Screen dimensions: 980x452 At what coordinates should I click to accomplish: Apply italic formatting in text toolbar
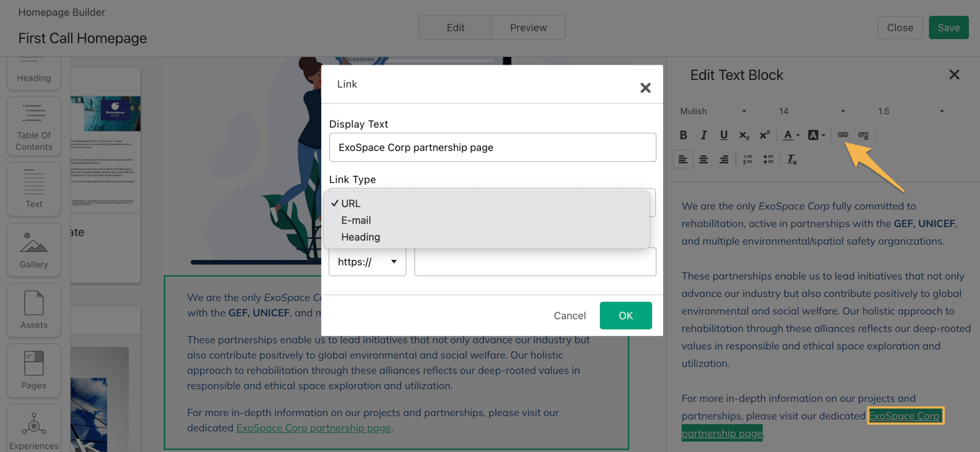pyautogui.click(x=703, y=135)
